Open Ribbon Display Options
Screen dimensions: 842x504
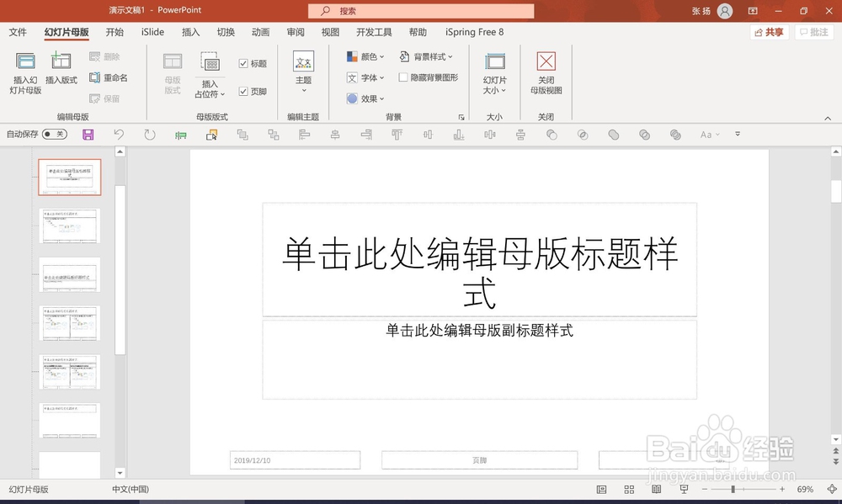click(753, 11)
